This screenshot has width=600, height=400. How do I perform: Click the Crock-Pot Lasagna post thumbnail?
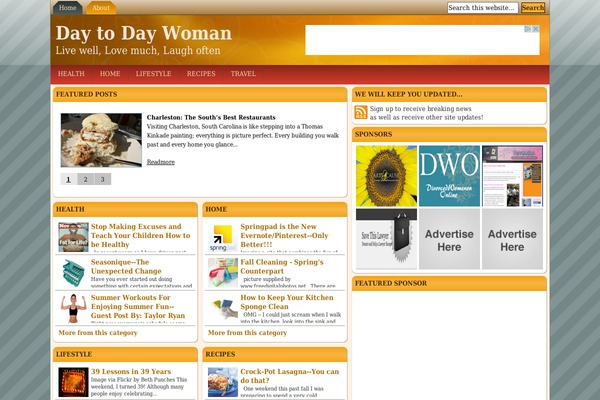pos(223,382)
